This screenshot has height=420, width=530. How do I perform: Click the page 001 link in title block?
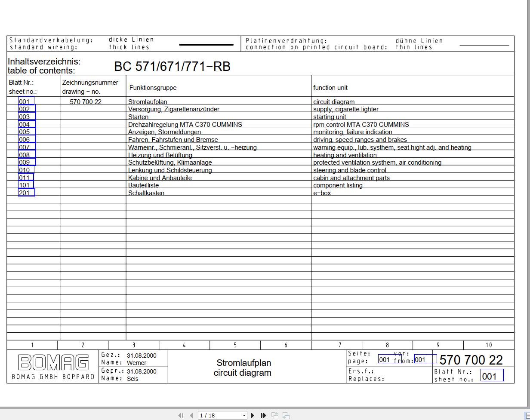[390, 359]
